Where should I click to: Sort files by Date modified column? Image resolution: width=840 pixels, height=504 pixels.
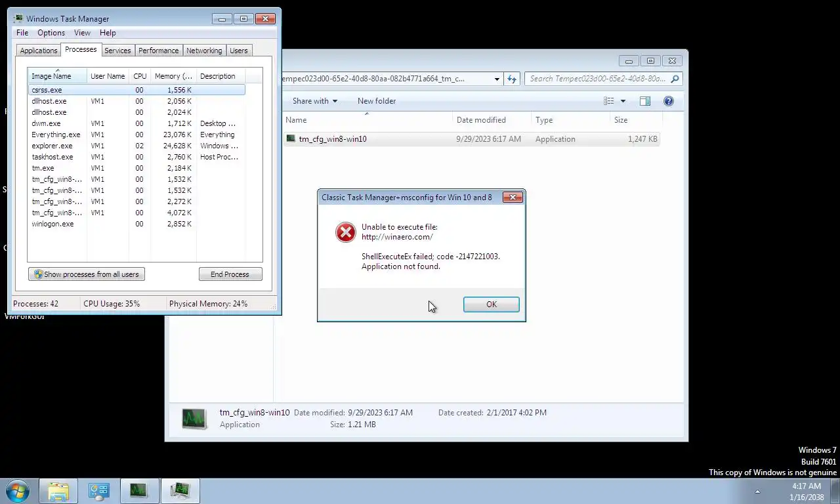[x=492, y=120]
